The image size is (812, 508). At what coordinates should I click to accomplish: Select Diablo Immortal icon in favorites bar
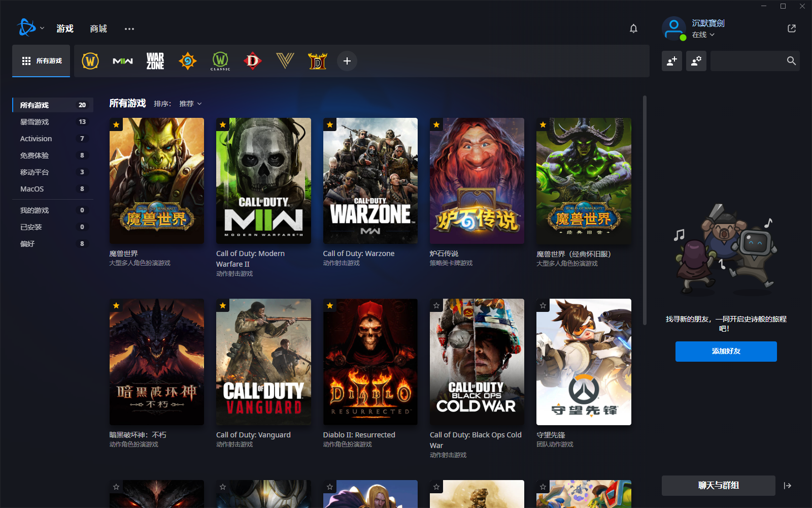253,61
